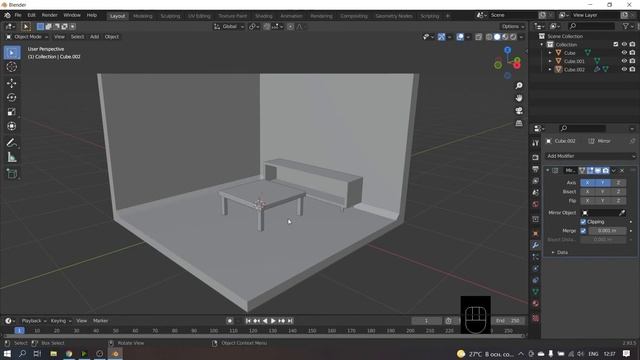The height and width of the screenshot is (360, 640).
Task: Select the Cursor tool
Action: click(12, 67)
